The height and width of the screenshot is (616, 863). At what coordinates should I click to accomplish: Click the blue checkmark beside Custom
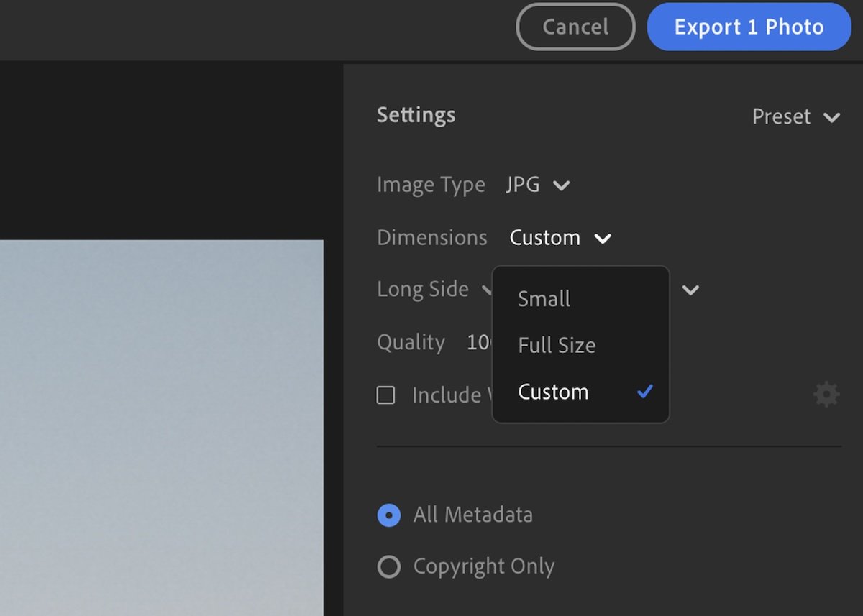644,392
